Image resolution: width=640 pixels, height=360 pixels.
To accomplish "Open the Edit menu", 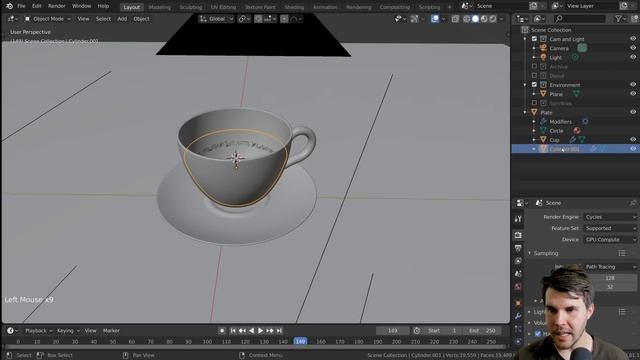I will [x=37, y=6].
